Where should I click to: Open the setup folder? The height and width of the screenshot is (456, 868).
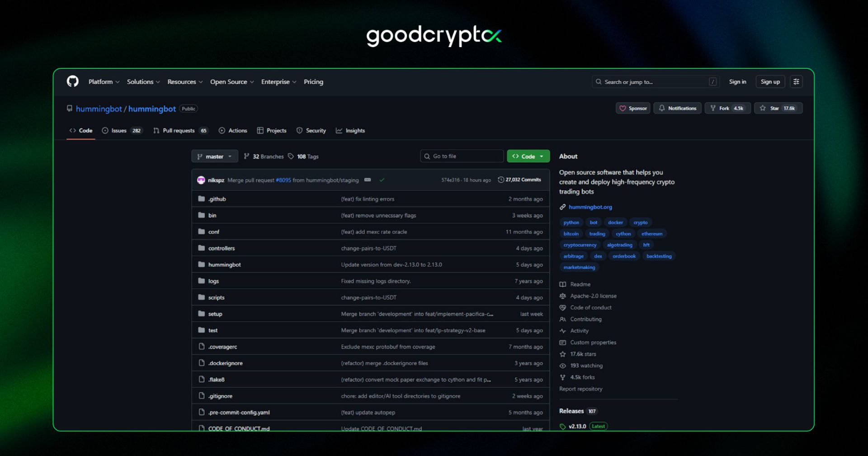point(215,314)
